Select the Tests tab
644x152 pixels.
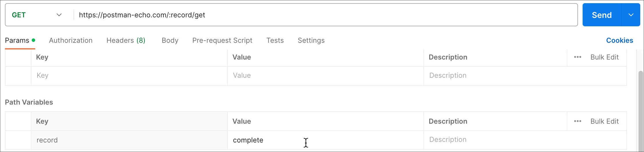(275, 40)
